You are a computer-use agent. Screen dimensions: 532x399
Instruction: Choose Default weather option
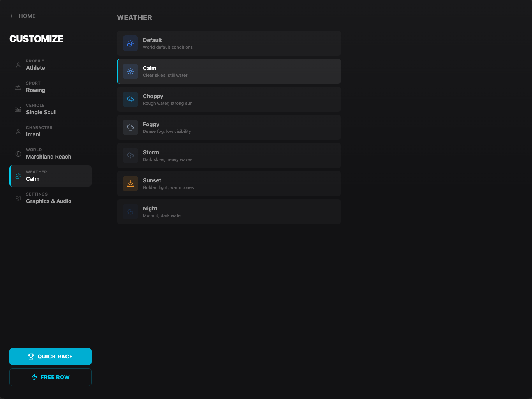click(229, 43)
